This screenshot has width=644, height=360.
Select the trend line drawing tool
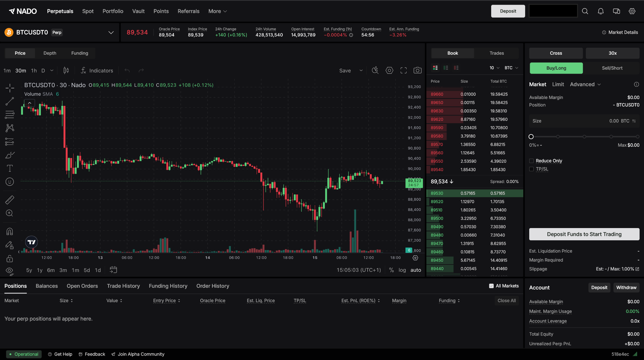(9, 101)
